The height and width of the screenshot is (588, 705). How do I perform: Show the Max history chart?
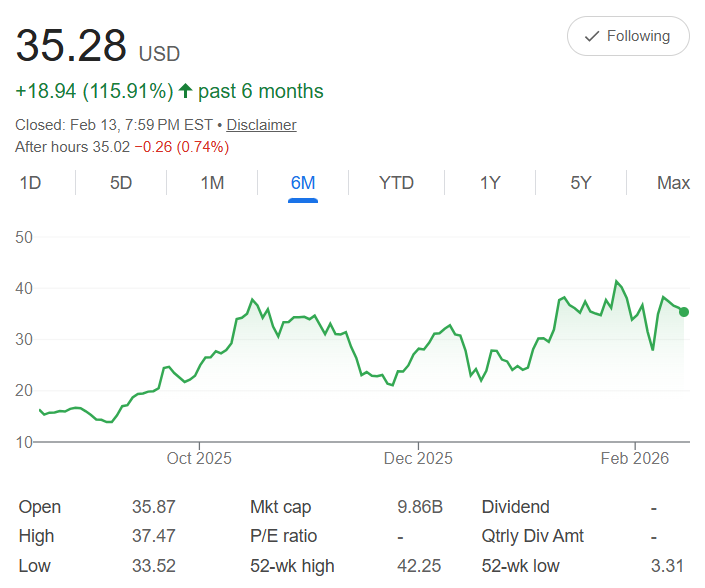point(673,183)
